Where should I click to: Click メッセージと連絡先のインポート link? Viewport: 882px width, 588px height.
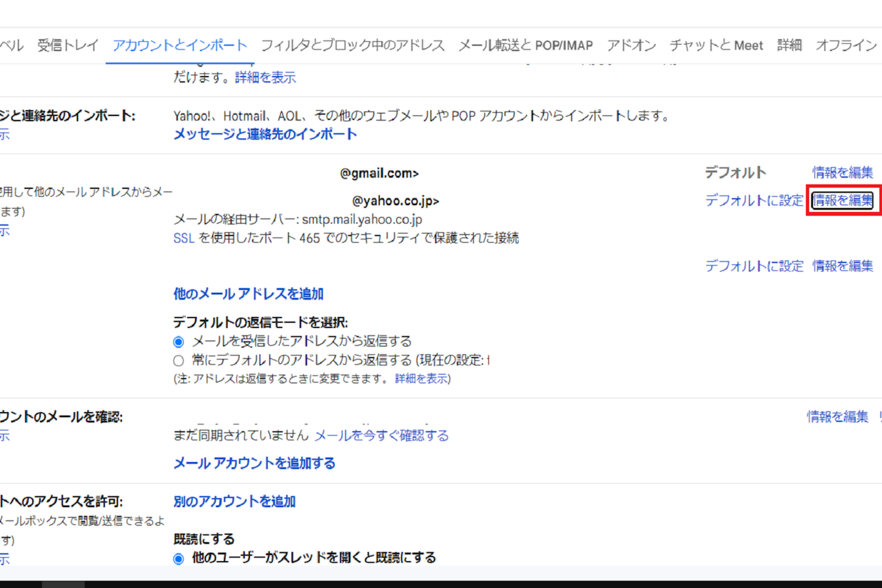265,134
